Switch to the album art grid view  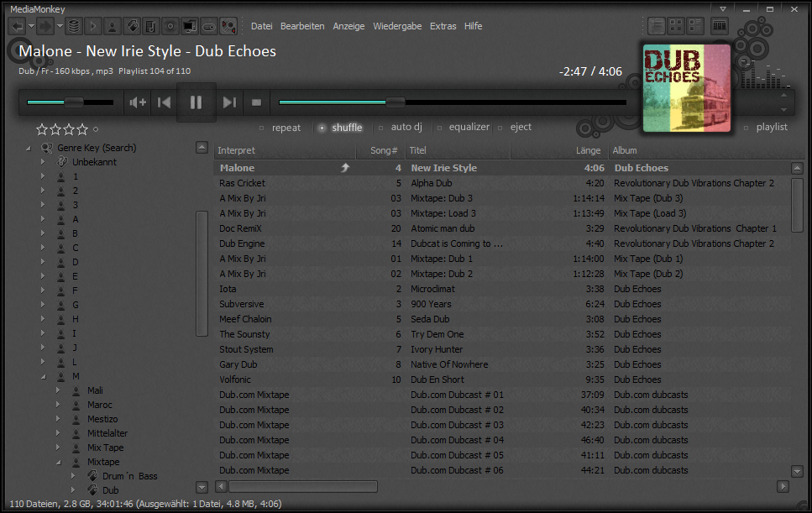click(x=677, y=26)
